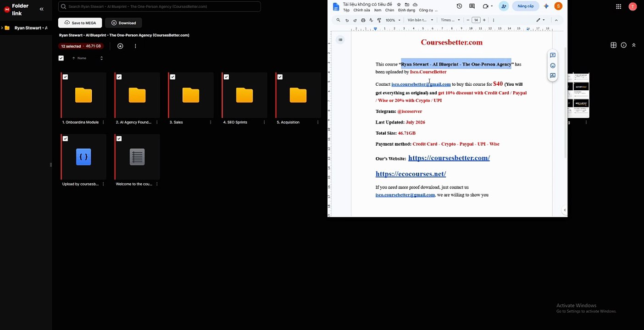
Task: Open the editing mode pencil dropdown
Action: [541, 20]
